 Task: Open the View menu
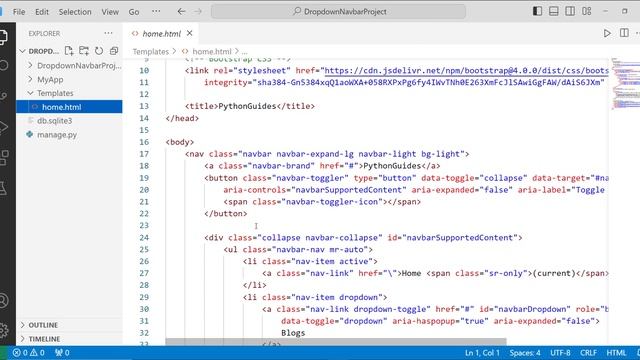(x=110, y=11)
